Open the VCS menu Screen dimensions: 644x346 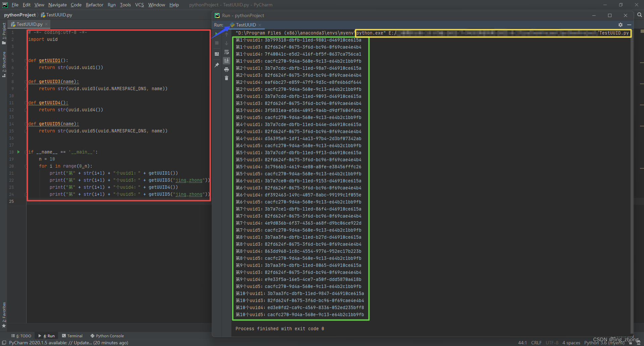(140, 5)
